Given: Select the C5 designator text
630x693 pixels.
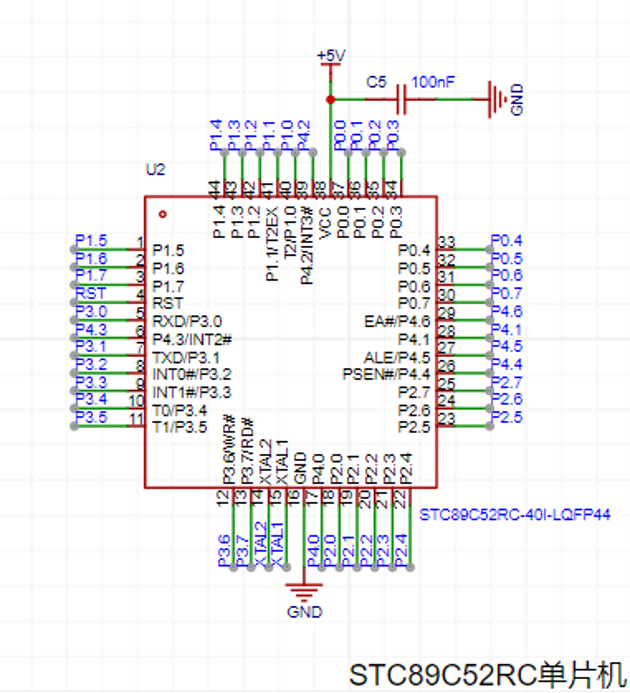Looking at the screenshot, I should (376, 82).
